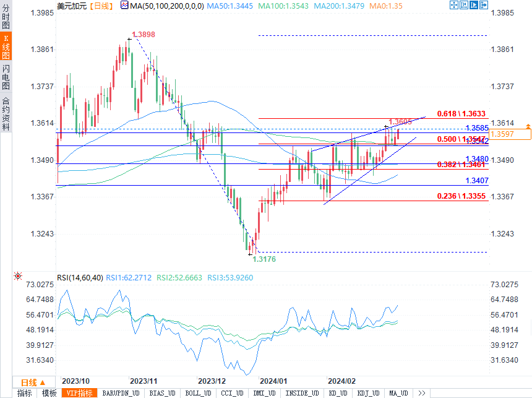
Task: Click the 2024/01 date axis label
Action: coord(273,381)
